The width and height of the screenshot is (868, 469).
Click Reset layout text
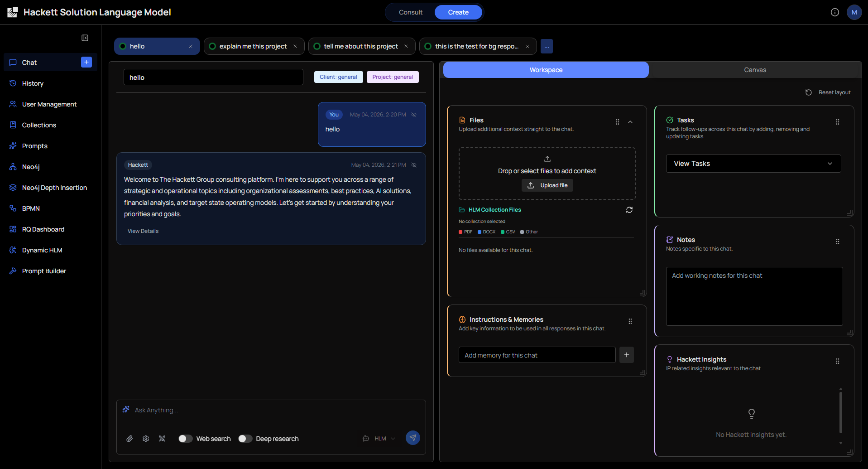click(x=834, y=92)
